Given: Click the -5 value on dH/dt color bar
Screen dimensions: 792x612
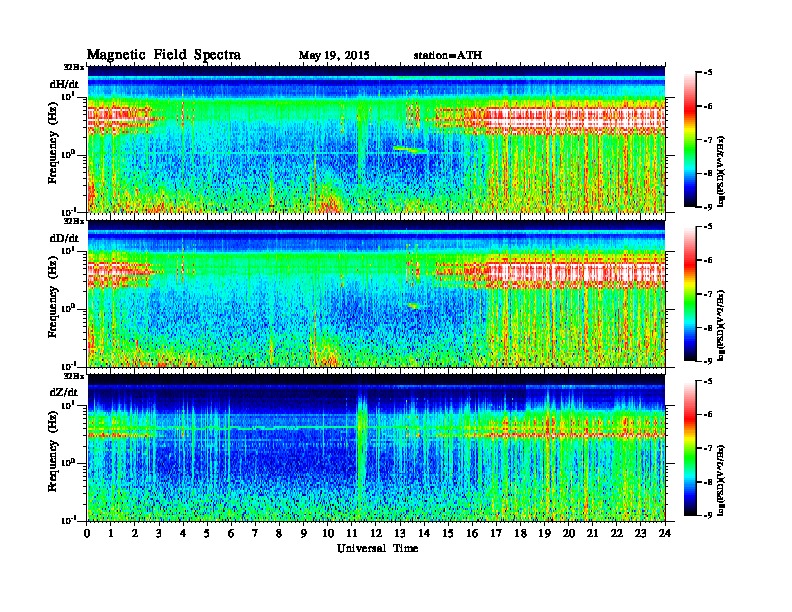Looking at the screenshot, I should coord(708,73).
